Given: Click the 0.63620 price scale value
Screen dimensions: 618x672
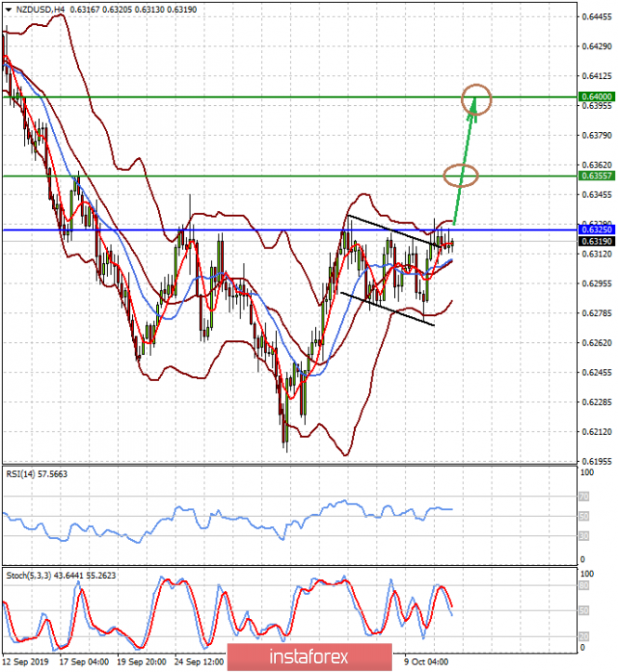Looking at the screenshot, I should point(597,165).
